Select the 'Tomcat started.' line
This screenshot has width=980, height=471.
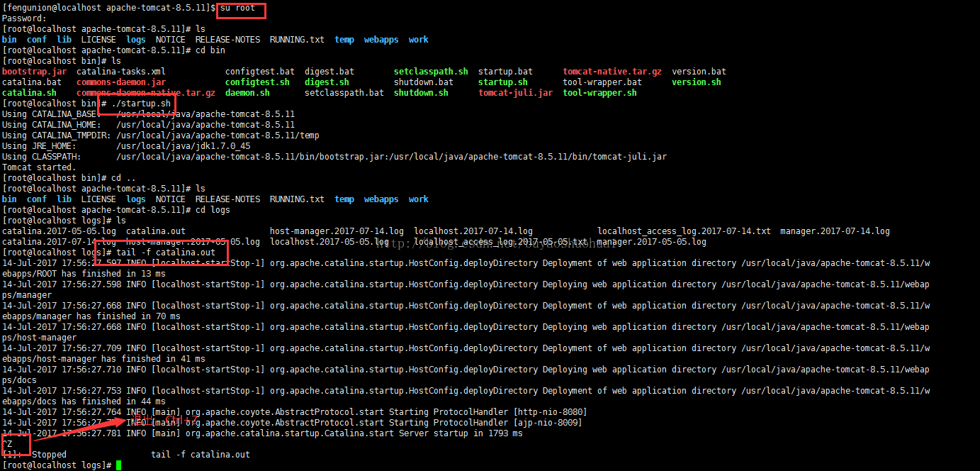pyautogui.click(x=39, y=167)
